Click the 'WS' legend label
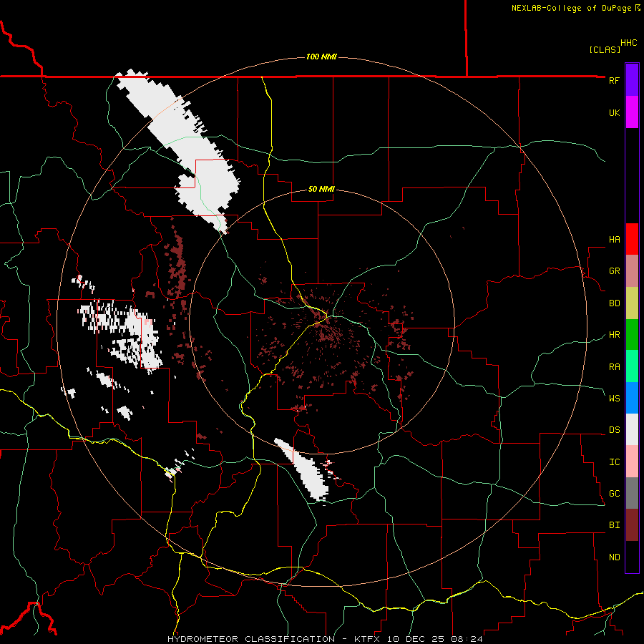 (x=614, y=398)
